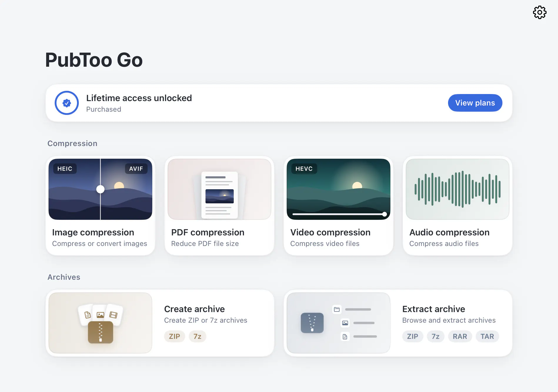Click the 'Compression' section heading
The height and width of the screenshot is (392, 558).
pyautogui.click(x=72, y=143)
